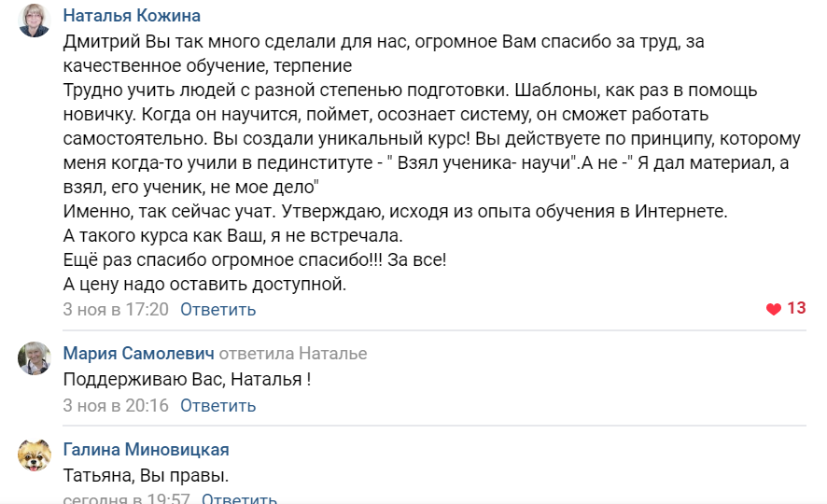Click the text 'Татьяна, Вы правы.'
Image resolution: width=827 pixels, height=504 pixels.
[147, 476]
